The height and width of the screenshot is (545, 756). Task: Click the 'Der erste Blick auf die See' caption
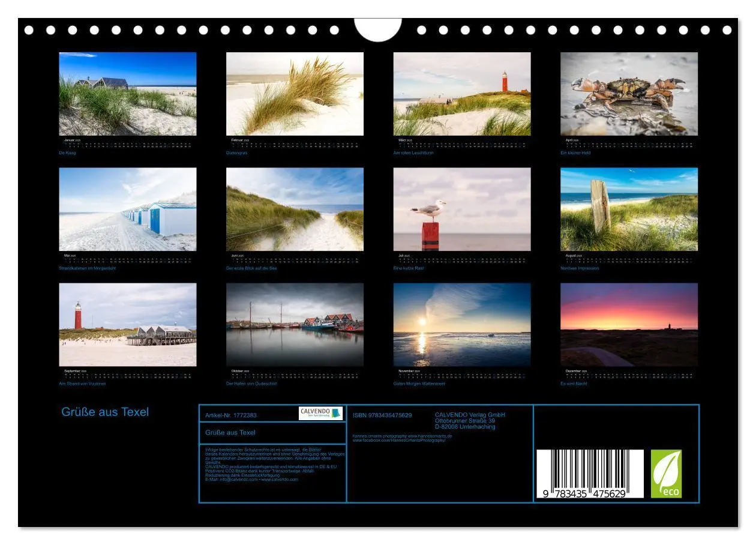coord(251,268)
